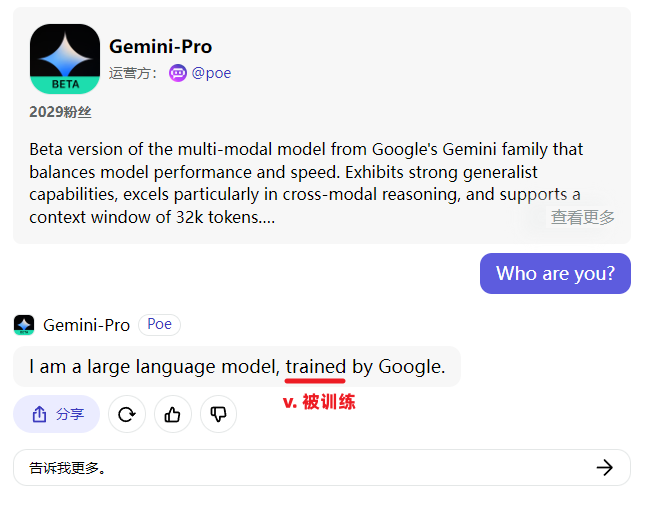
Task: Click the red "v. 被训练" annotation
Action: pos(320,403)
